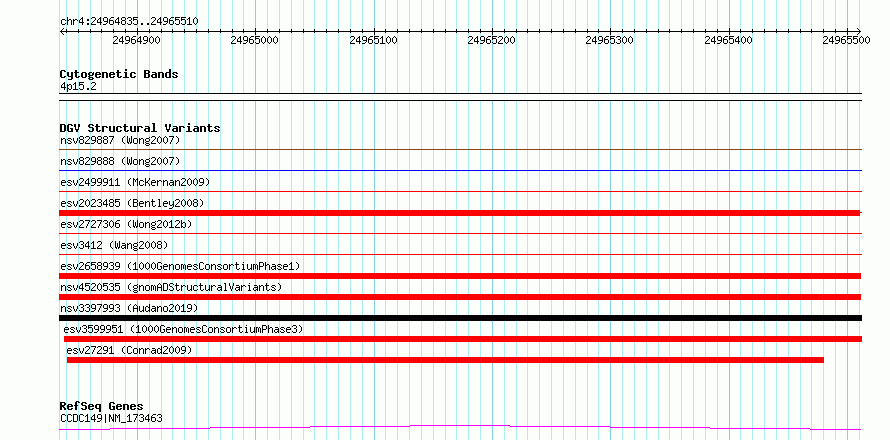This screenshot has height=440, width=890.
Task: Click the thin red line under esv2499911
Action: [x=460, y=191]
